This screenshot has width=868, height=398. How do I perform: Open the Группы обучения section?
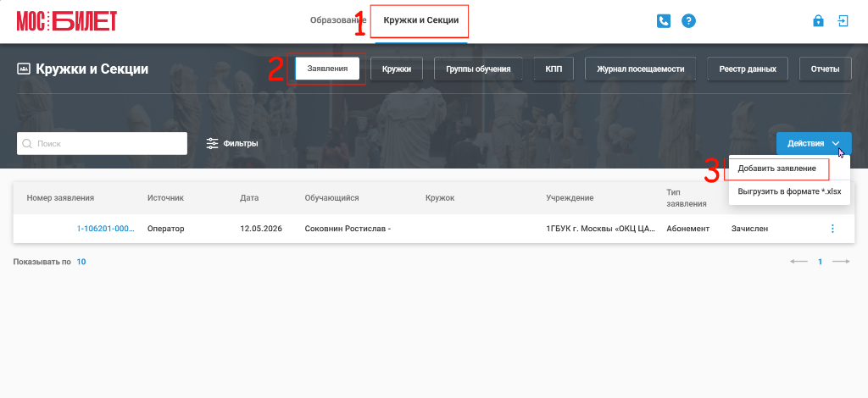pyautogui.click(x=478, y=69)
